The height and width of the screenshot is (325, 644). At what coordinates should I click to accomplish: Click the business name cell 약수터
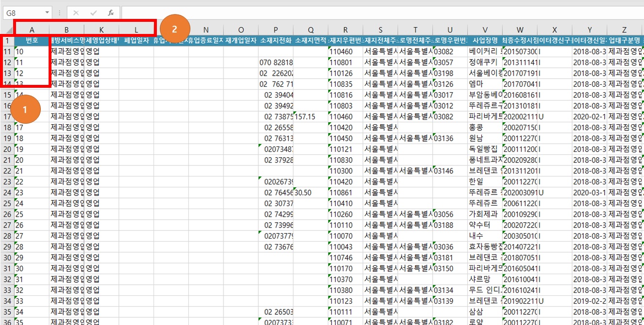click(485, 225)
